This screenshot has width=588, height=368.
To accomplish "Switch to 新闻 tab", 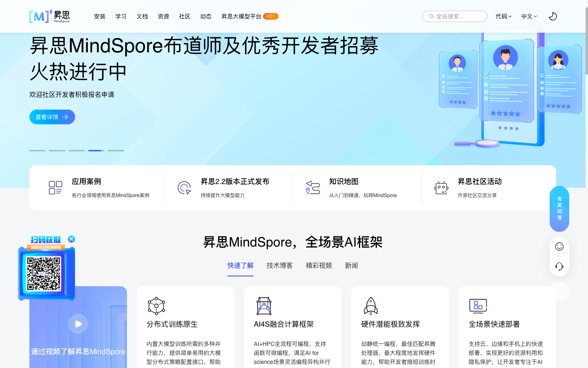I will point(352,265).
